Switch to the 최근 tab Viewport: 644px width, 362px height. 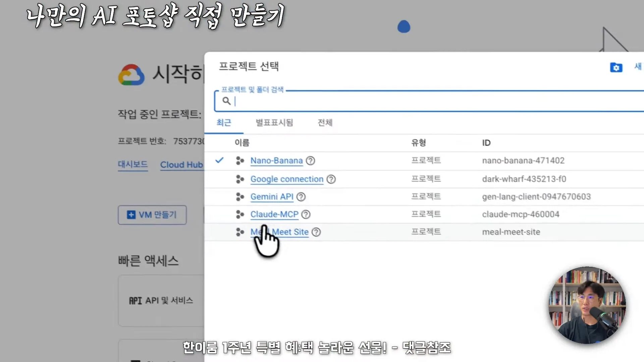224,123
